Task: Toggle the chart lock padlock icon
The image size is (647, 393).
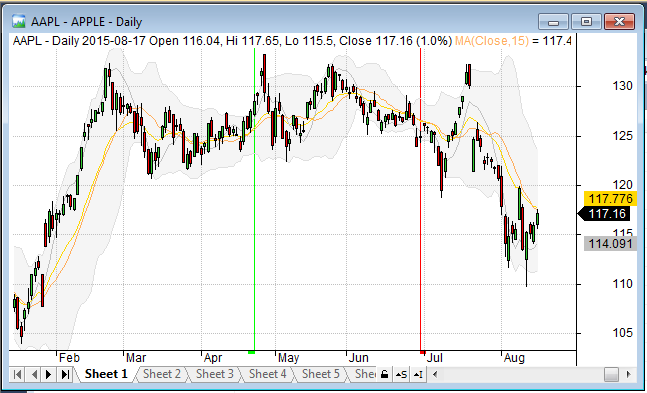Action: [x=384, y=374]
